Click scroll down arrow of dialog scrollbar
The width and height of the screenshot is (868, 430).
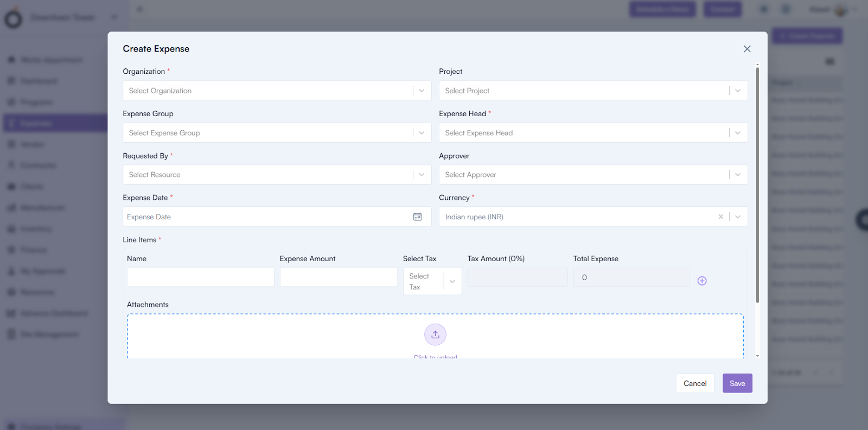[x=757, y=356]
